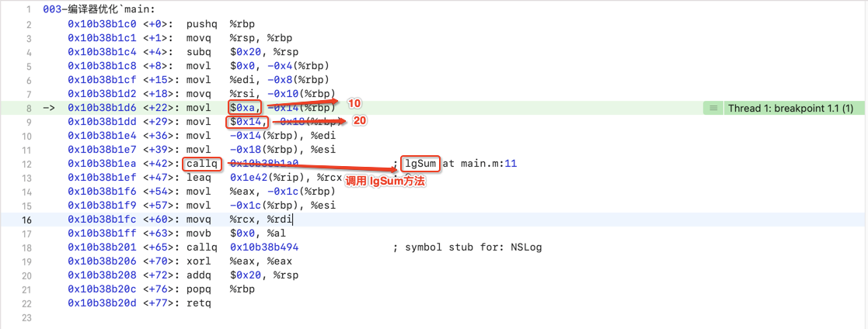Viewport: 868px width, 329px height.
Task: Click the breakpoint annotation lines icon
Action: pos(713,109)
